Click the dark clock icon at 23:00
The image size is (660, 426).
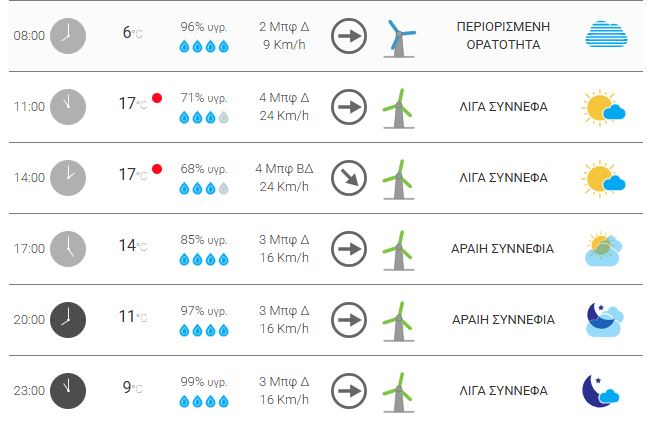[68, 390]
